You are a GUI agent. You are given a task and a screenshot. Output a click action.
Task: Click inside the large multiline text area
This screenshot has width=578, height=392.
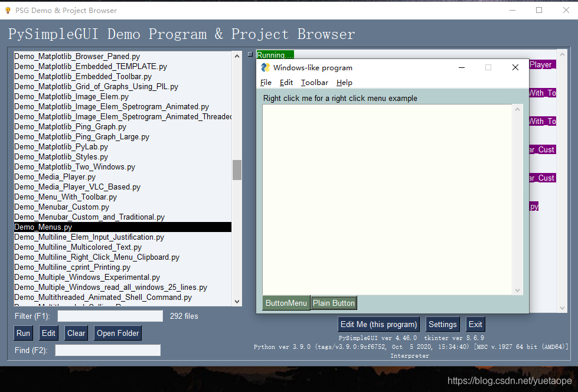(x=387, y=199)
